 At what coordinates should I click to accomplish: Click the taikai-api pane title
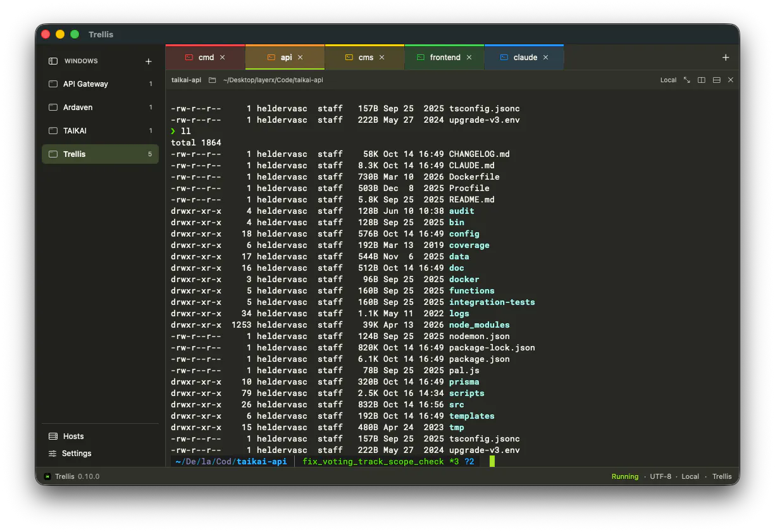point(186,80)
